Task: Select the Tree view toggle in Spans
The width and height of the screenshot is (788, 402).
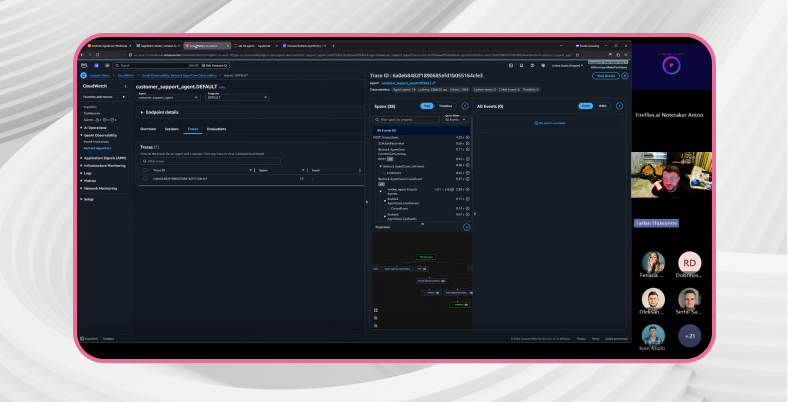Action: 427,106
